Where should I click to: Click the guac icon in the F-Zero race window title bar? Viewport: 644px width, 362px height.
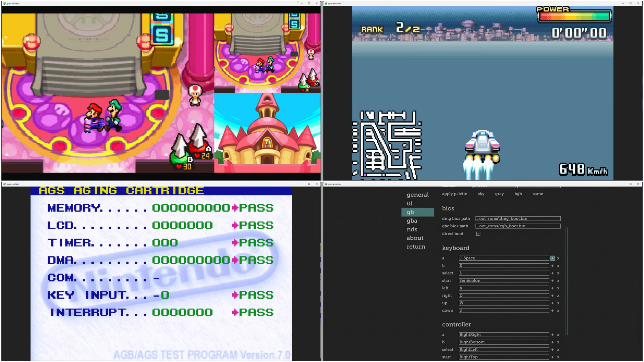coord(326,3)
